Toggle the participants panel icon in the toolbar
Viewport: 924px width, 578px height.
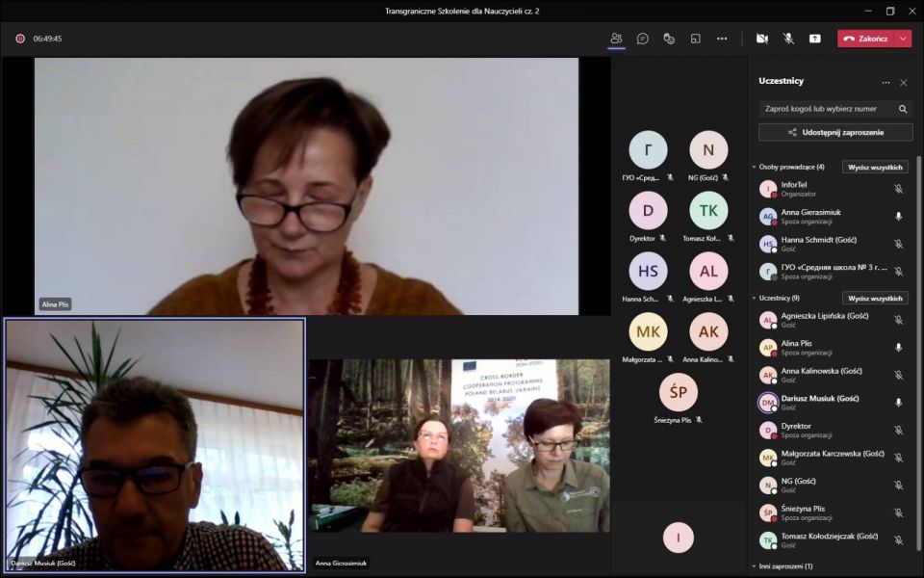pos(616,39)
